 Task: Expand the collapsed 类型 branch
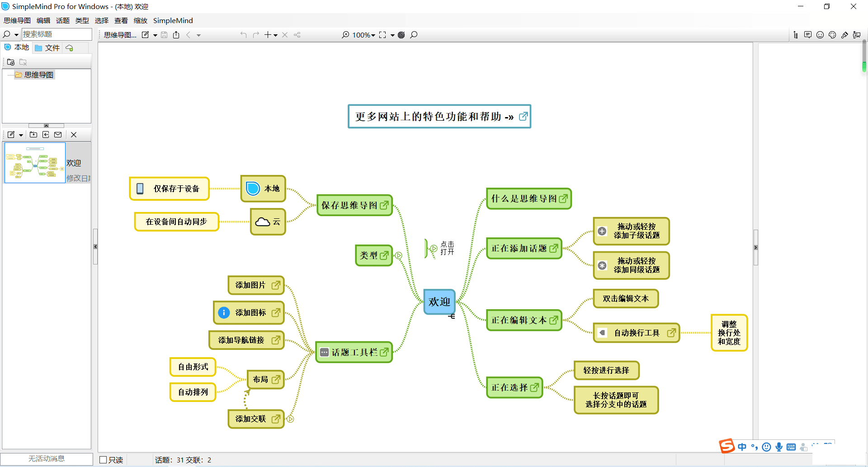tap(399, 255)
